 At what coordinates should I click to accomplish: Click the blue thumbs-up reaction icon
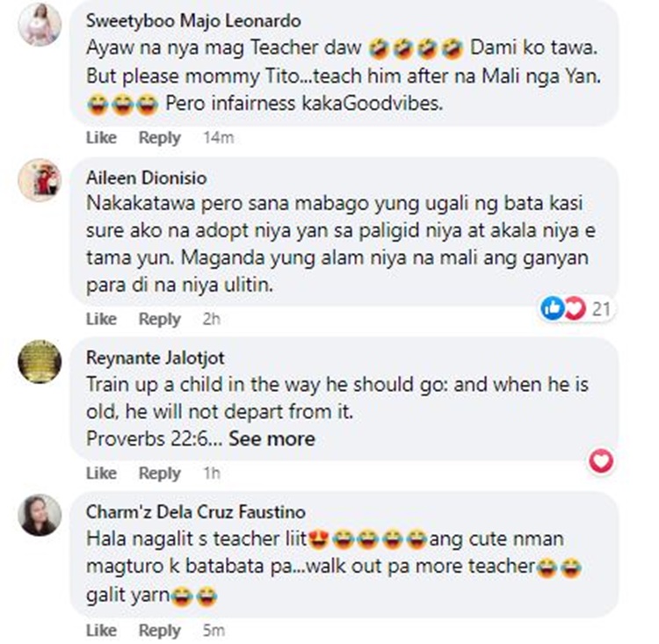tap(552, 308)
